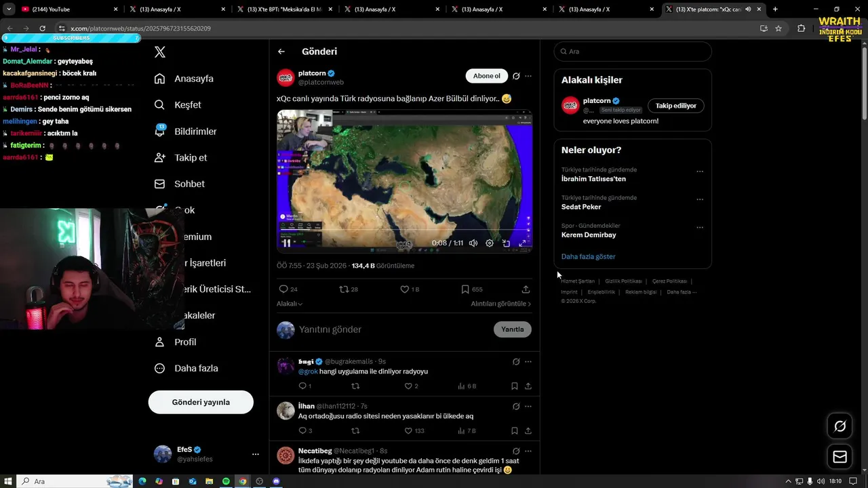Open Keşfet search page
Viewport: 868px width, 488px height.
pos(178,105)
